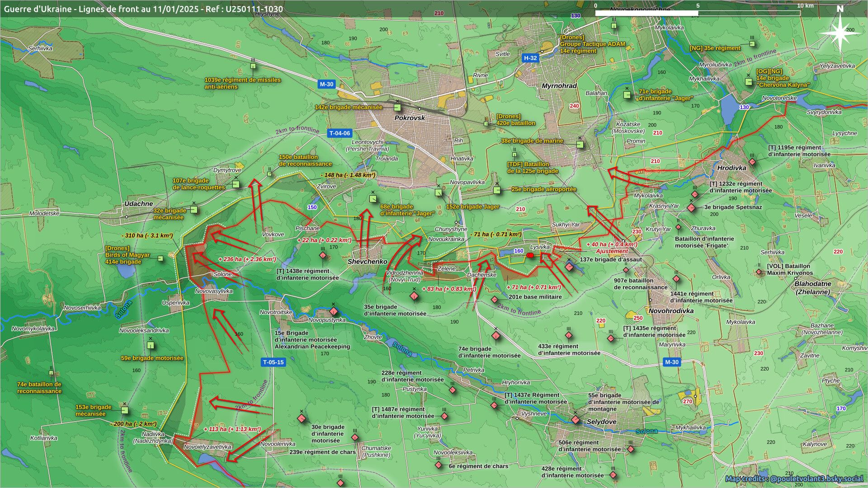
Task: Click the Birds of Magyar drone unit marker
Action: point(160,258)
